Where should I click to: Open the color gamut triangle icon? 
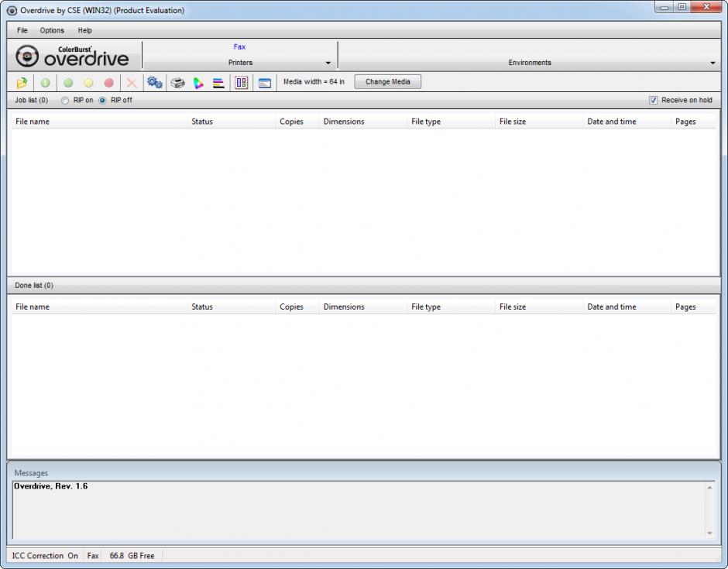(x=198, y=83)
